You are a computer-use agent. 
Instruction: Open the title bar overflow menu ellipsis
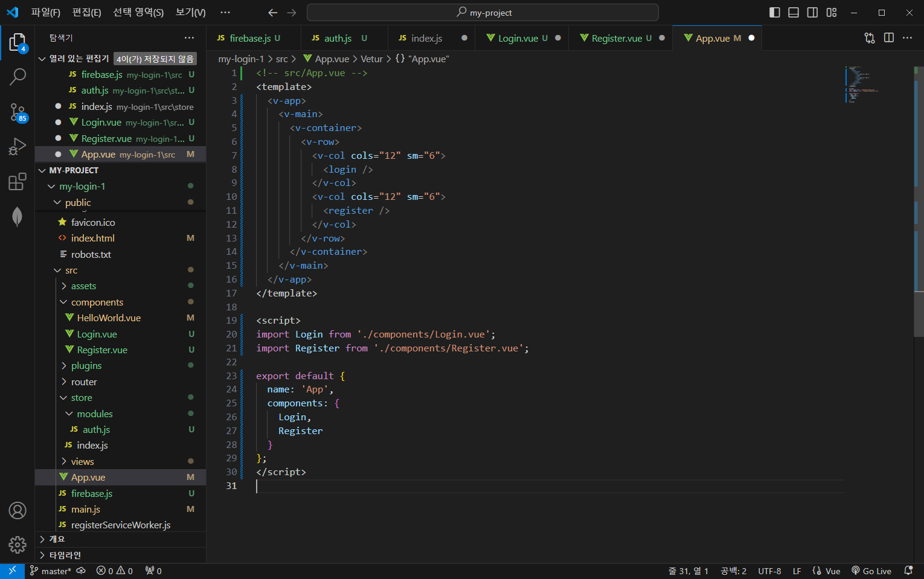(x=225, y=13)
